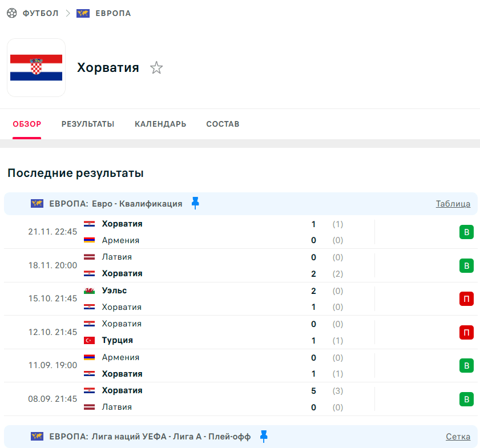480x448 pixels.
Task: Click the Turkey flag icon
Action: click(89, 340)
